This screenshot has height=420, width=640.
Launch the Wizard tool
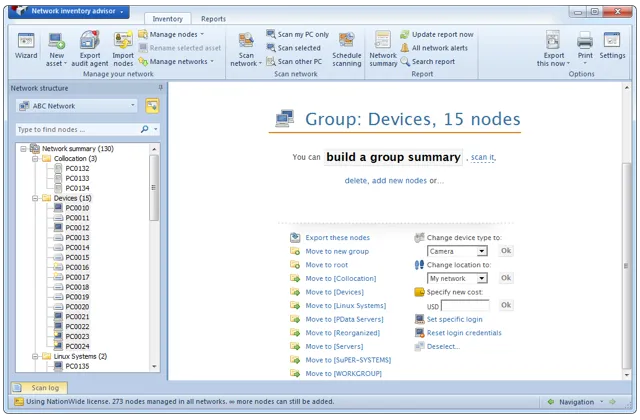click(26, 45)
